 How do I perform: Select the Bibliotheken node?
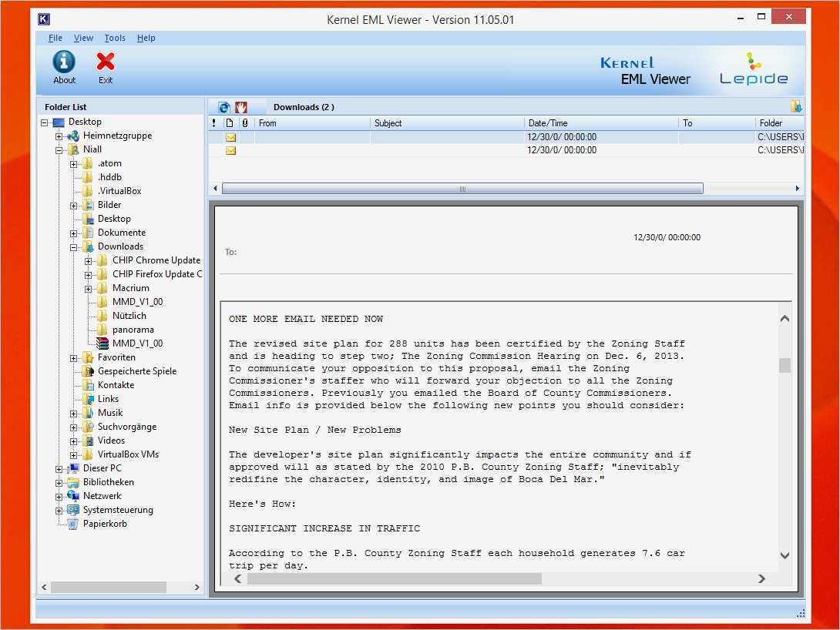point(108,481)
